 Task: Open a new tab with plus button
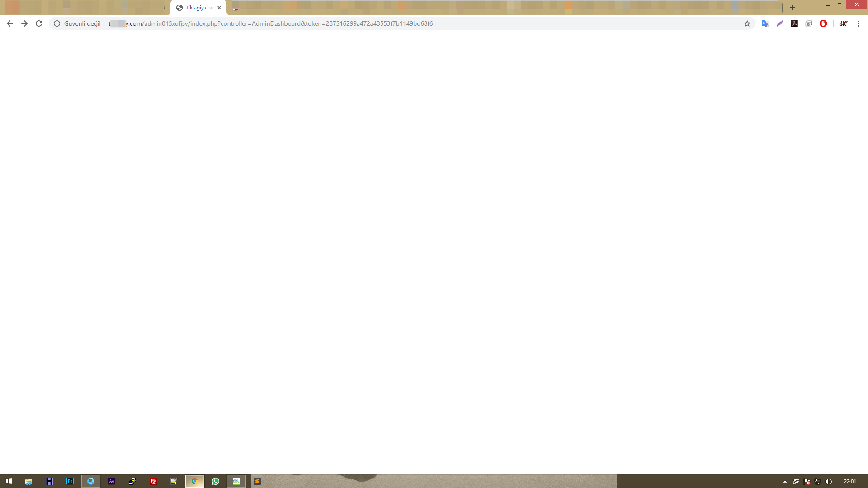(792, 8)
